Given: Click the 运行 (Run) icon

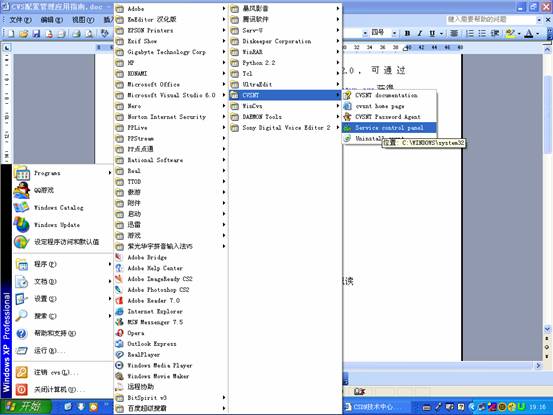Looking at the screenshot, I should pos(22,350).
